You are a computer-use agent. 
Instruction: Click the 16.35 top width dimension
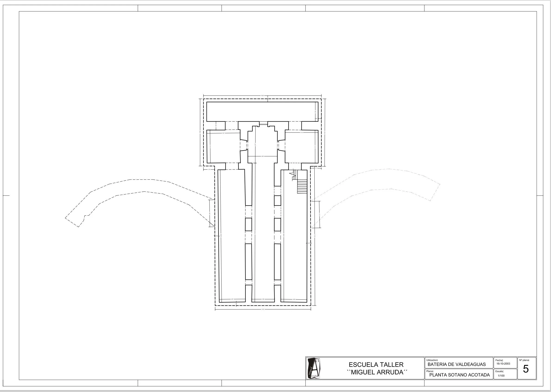tap(262, 96)
